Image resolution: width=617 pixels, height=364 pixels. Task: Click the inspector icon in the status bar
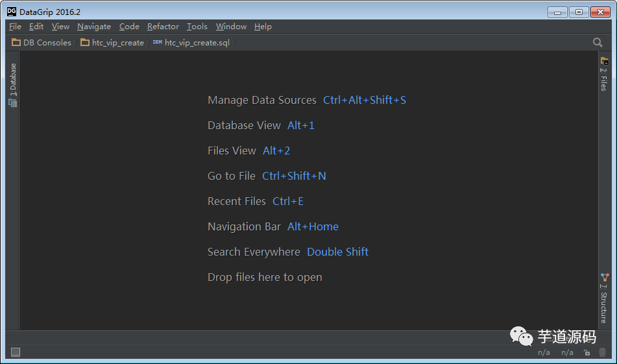[602, 352]
